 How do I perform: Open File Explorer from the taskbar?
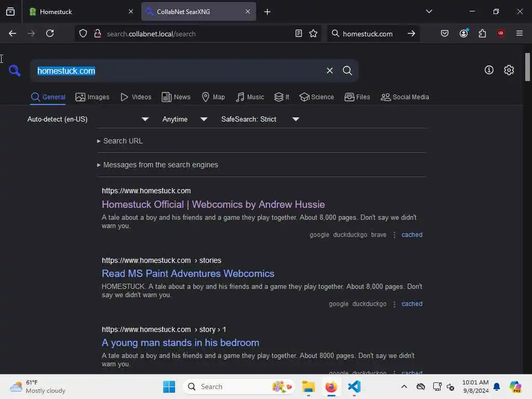[309, 387]
